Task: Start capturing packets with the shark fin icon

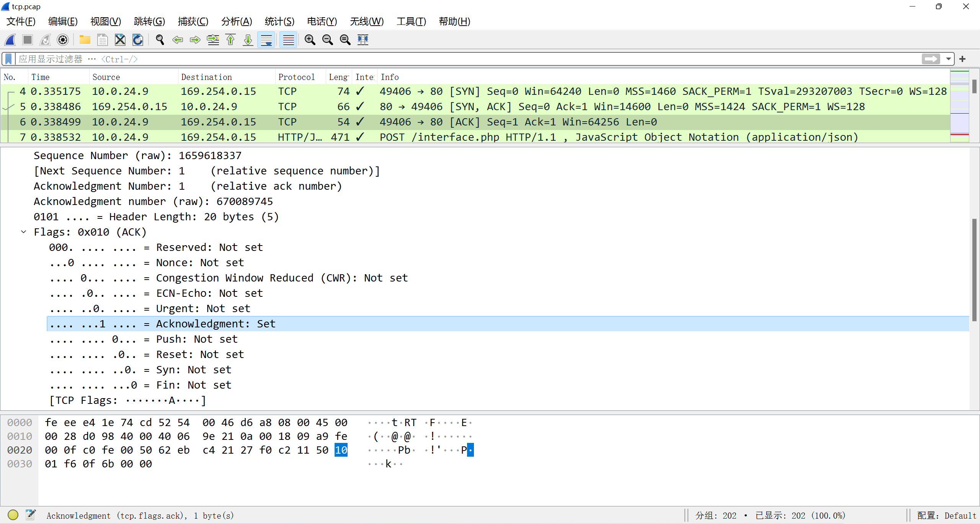Action: click(10, 40)
